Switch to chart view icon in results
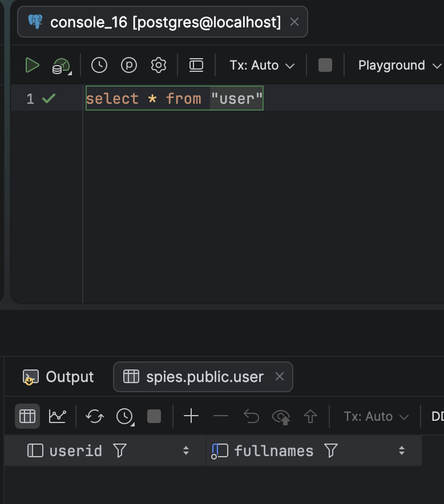 (x=58, y=416)
